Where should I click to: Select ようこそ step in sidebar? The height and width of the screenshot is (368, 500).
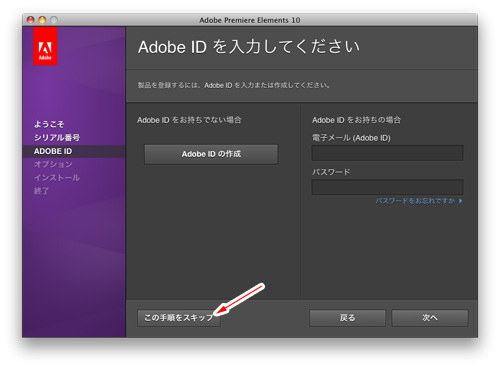[x=49, y=124]
